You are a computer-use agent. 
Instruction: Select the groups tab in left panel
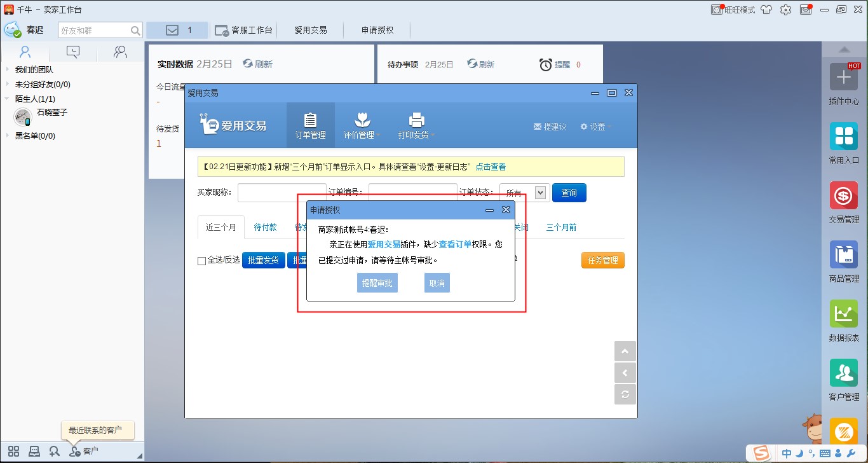pyautogui.click(x=120, y=52)
